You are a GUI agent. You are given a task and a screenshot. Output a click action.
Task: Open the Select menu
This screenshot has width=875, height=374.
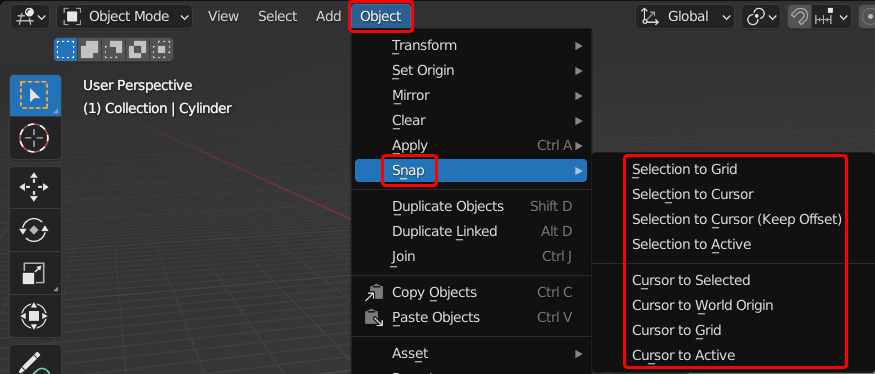(x=277, y=17)
